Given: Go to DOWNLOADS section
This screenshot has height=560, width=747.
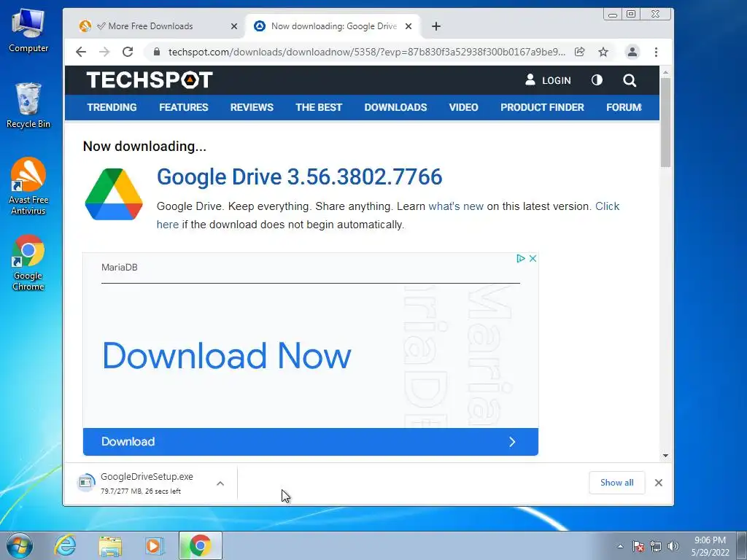Looking at the screenshot, I should point(395,107).
